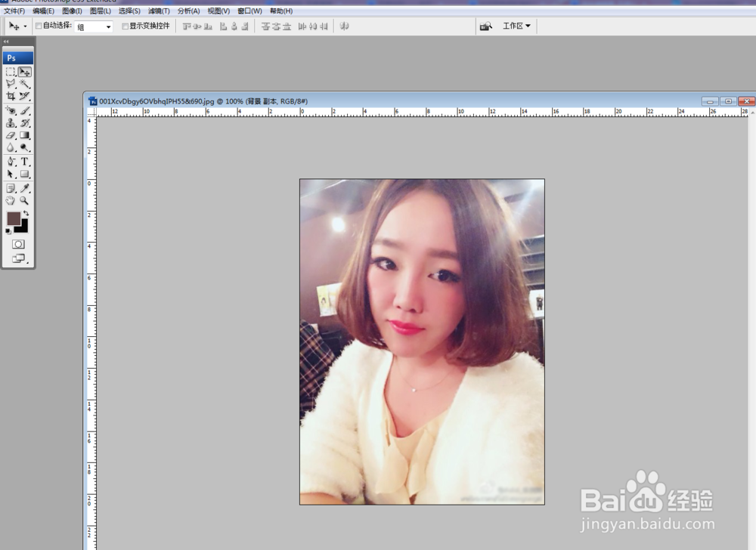Viewport: 756px width, 550px height.
Task: Distribute left edges of layers
Action: [x=302, y=26]
